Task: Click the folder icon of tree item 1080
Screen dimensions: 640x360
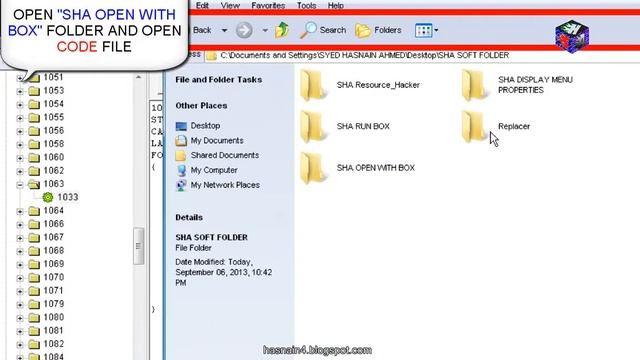Action: click(34, 318)
